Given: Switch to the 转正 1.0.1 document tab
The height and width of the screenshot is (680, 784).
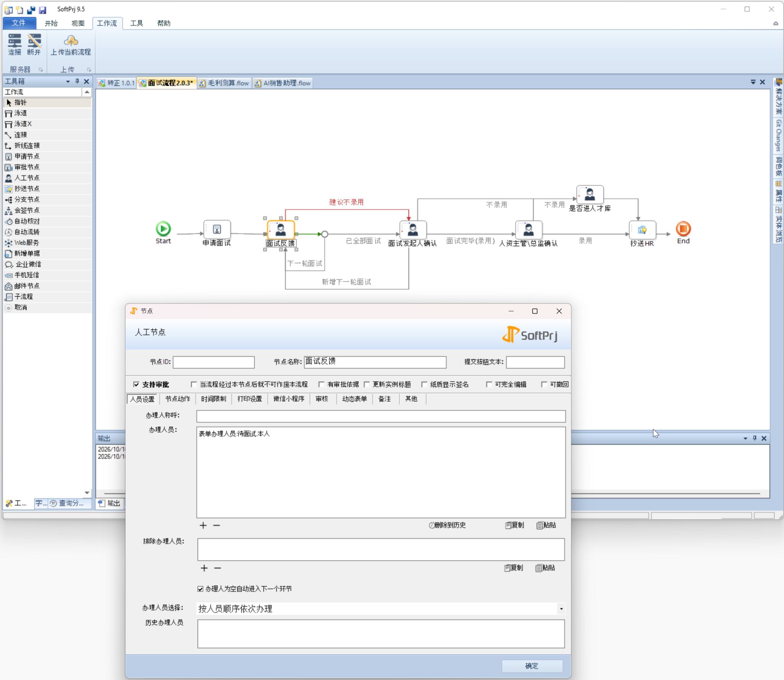Looking at the screenshot, I should click(116, 83).
